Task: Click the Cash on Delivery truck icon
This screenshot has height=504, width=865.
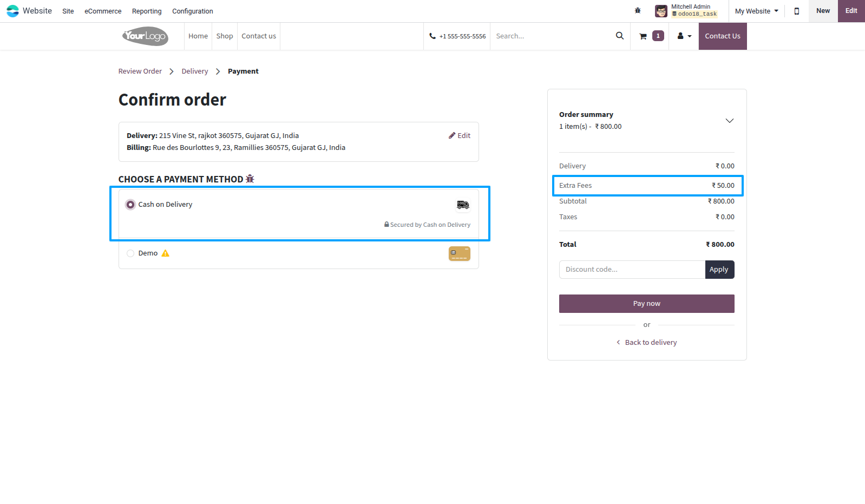Action: (463, 205)
